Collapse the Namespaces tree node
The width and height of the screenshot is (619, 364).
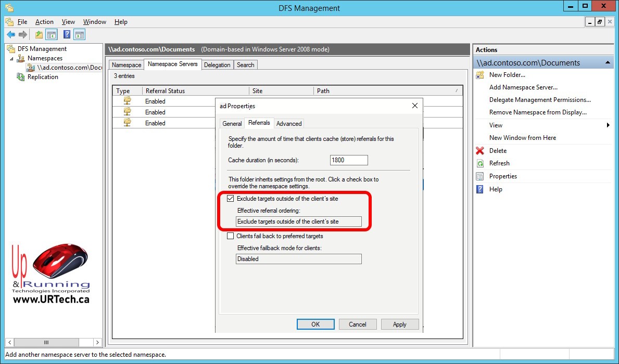(11, 59)
